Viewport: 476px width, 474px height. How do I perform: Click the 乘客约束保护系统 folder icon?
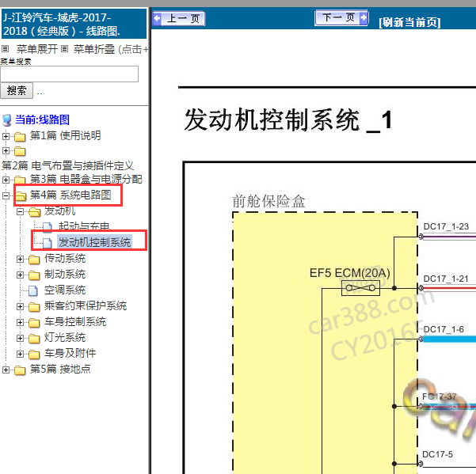[x=34, y=307]
